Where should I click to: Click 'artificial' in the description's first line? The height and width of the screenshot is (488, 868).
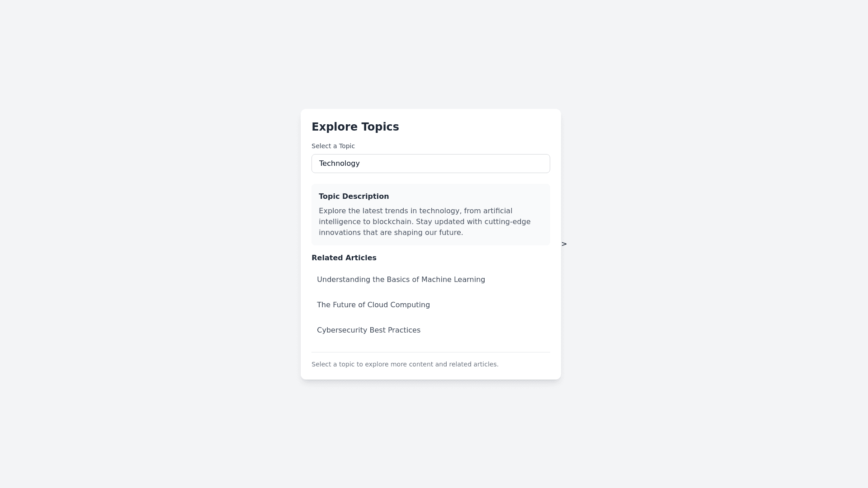pyautogui.click(x=497, y=211)
